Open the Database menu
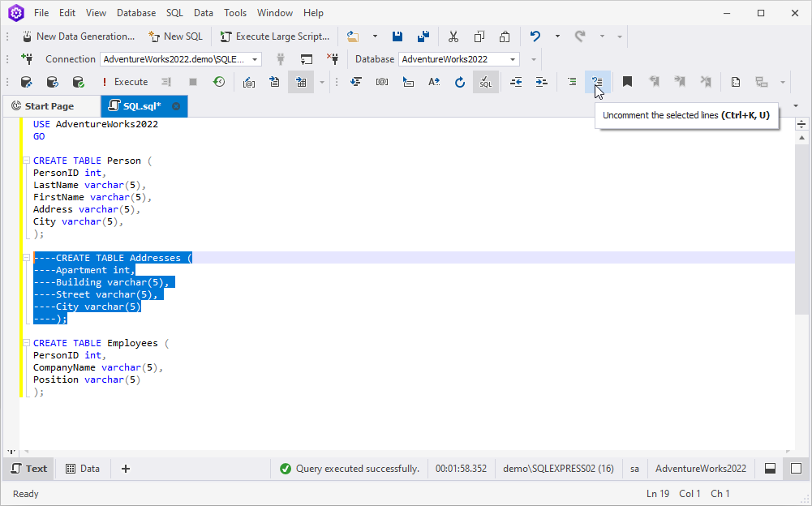 point(136,13)
